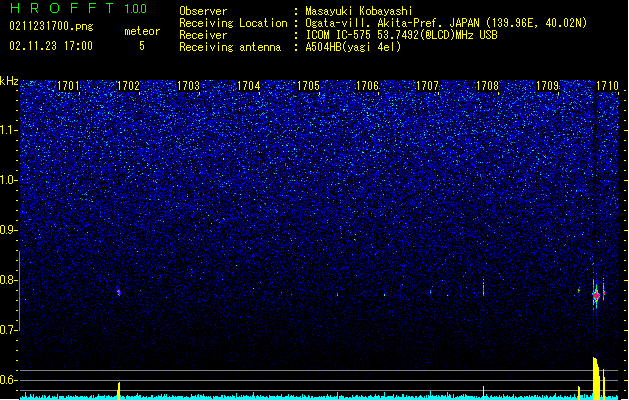Click the 0.8 kHz axis label
The image size is (629, 400).
[x=8, y=280]
